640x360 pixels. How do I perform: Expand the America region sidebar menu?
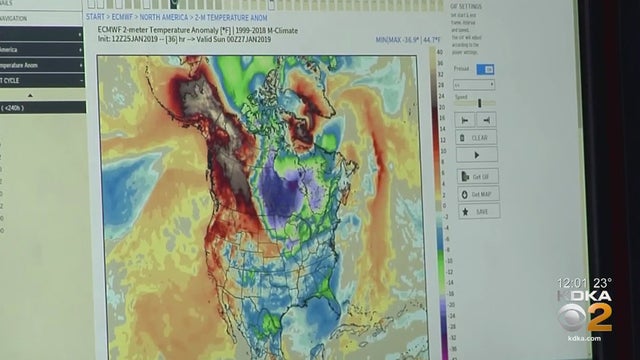click(x=42, y=50)
